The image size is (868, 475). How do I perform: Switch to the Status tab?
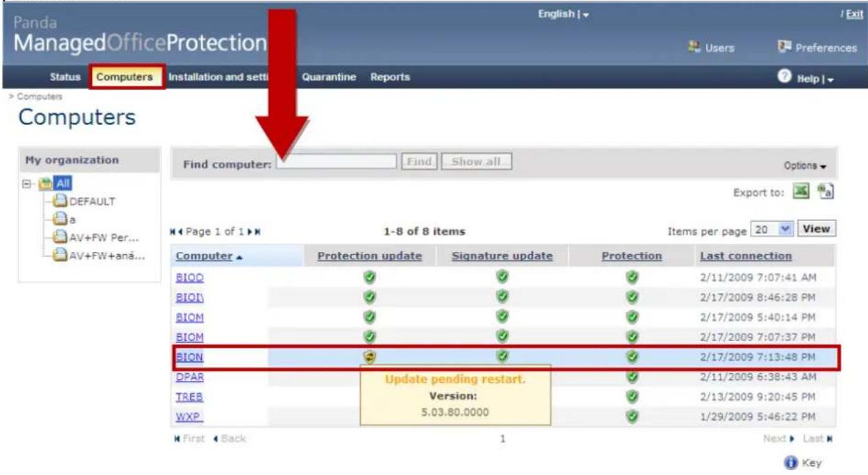[x=64, y=77]
